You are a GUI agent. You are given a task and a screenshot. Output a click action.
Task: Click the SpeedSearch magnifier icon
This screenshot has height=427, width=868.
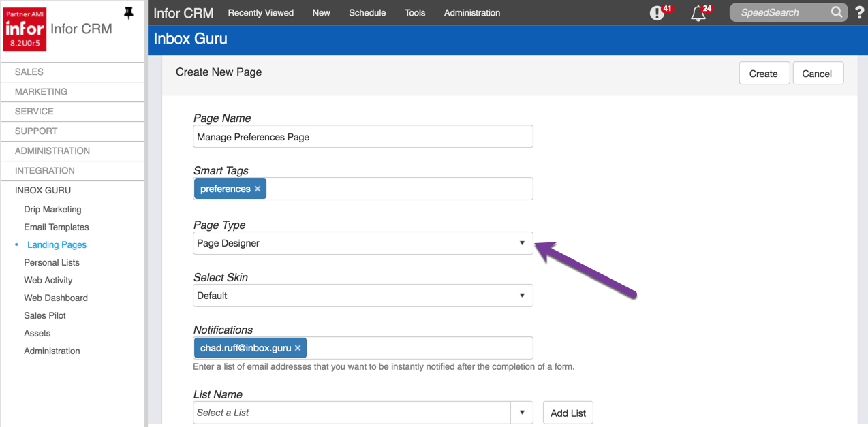coord(837,12)
